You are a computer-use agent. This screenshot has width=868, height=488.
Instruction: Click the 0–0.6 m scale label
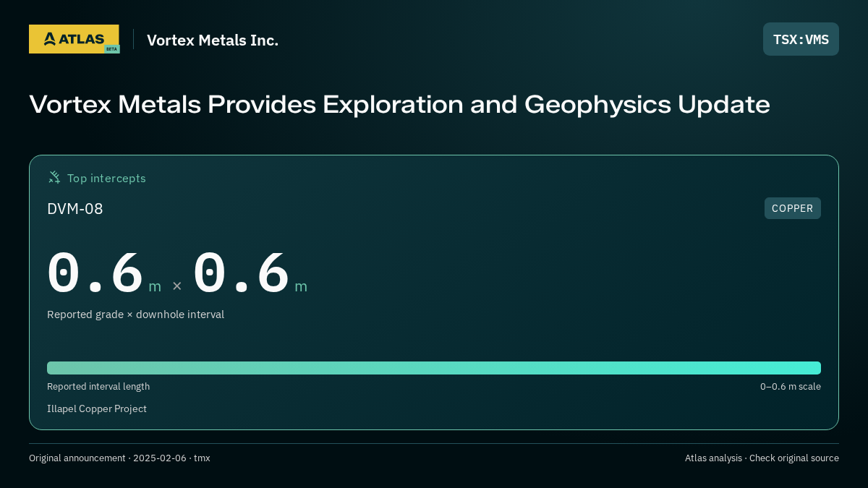tap(790, 387)
